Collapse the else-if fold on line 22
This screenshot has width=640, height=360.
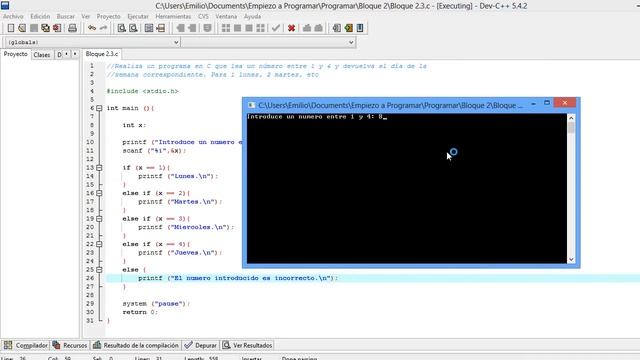click(x=99, y=244)
